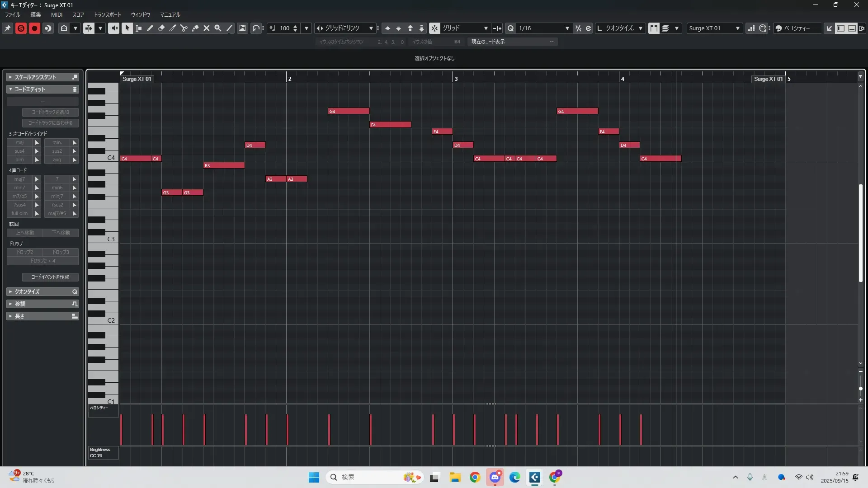The width and height of the screenshot is (868, 488).
Task: Select the Draw pencil tool
Action: point(150,28)
